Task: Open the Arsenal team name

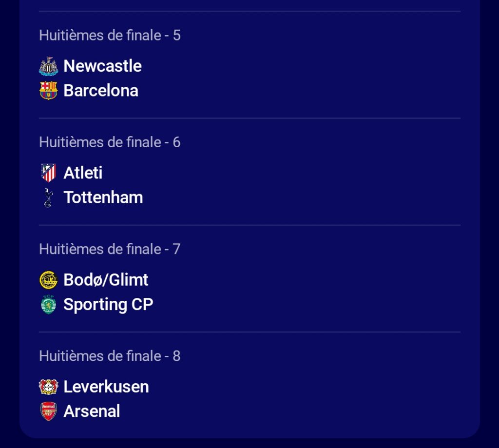Action: [92, 411]
